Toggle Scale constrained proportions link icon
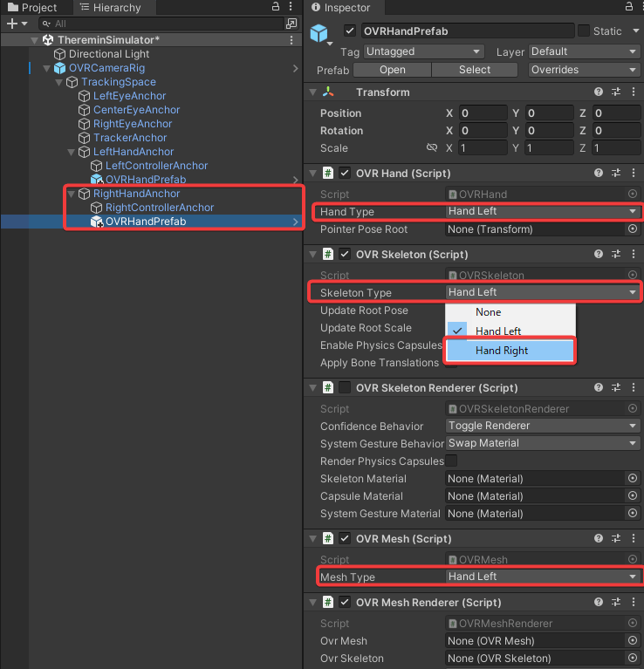Viewport: 644px width, 669px height. click(432, 147)
